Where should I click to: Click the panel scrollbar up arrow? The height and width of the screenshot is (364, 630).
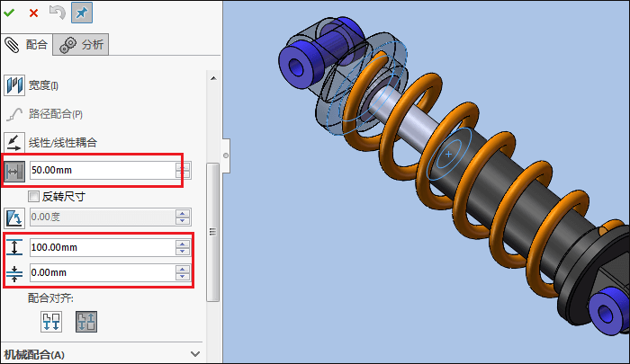click(x=213, y=78)
